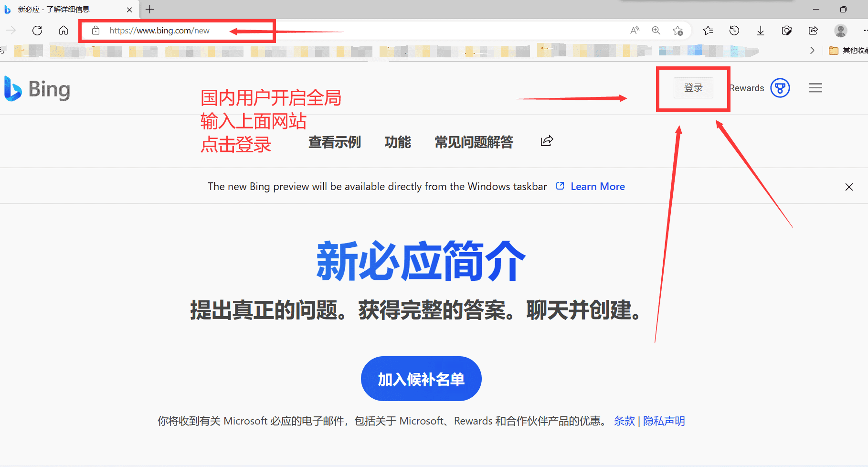Click the 提出真正的问题 tagline text

coord(415,310)
